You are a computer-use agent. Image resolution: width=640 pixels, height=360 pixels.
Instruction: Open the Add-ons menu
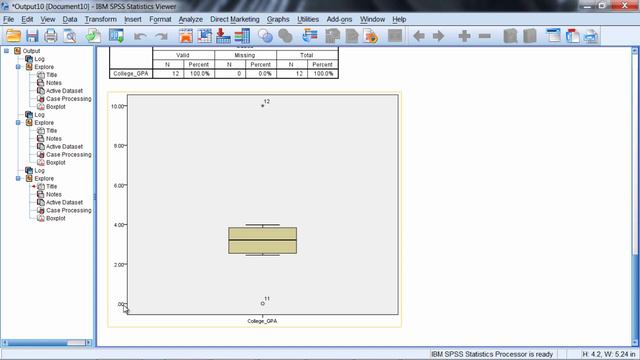[x=339, y=19]
